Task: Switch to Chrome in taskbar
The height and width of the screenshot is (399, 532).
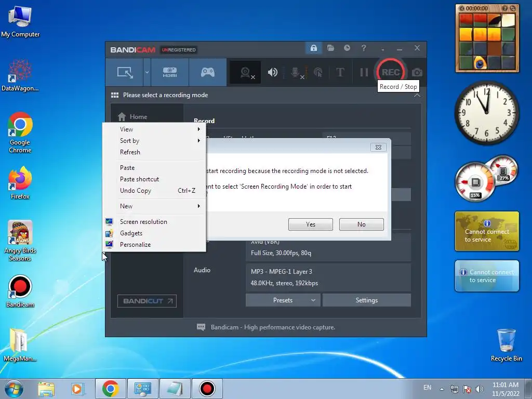Action: pyautogui.click(x=110, y=389)
